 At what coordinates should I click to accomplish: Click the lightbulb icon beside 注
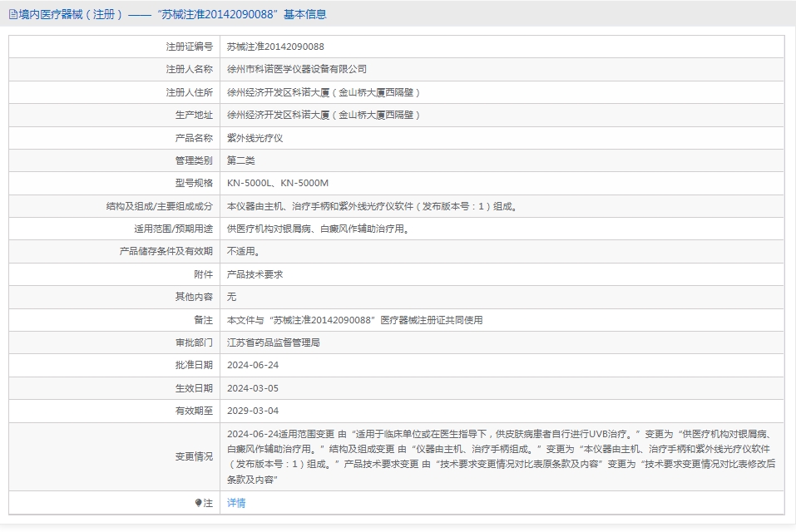coord(198,503)
